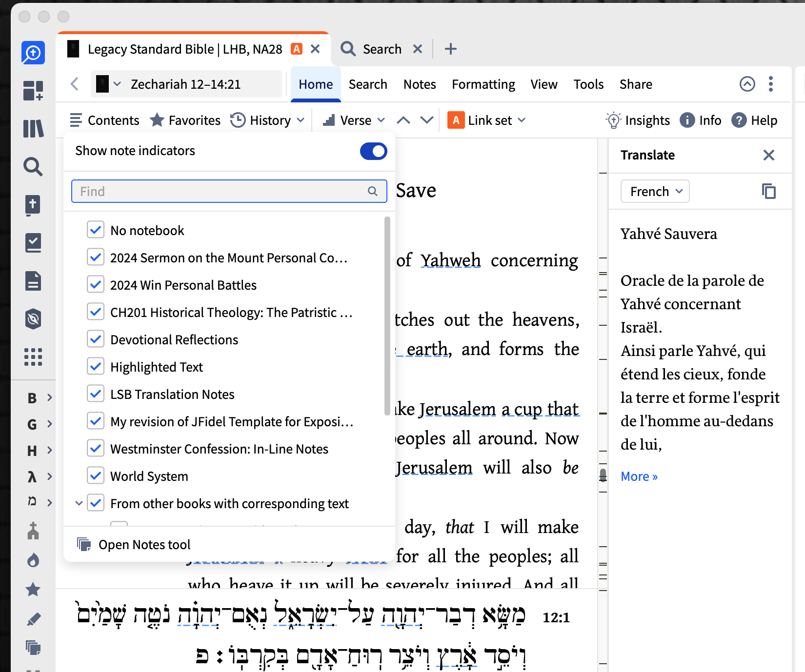
Task: Go to next verse with down arrow
Action: (x=427, y=120)
